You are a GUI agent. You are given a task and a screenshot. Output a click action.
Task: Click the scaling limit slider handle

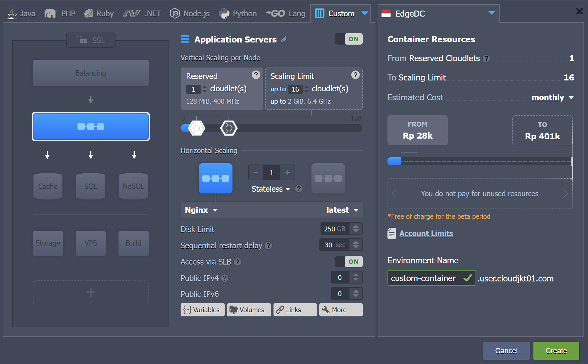(x=229, y=128)
